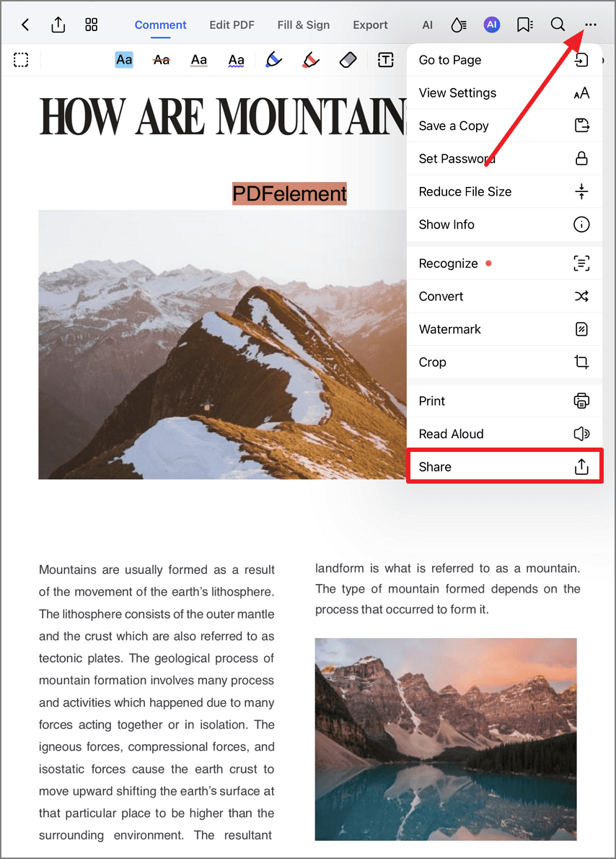Switch to the Edit PDF tab
This screenshot has height=859, width=616.
click(x=232, y=25)
